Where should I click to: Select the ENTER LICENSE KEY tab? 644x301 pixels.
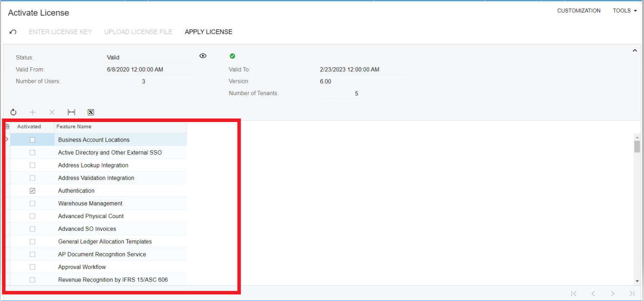(x=60, y=32)
